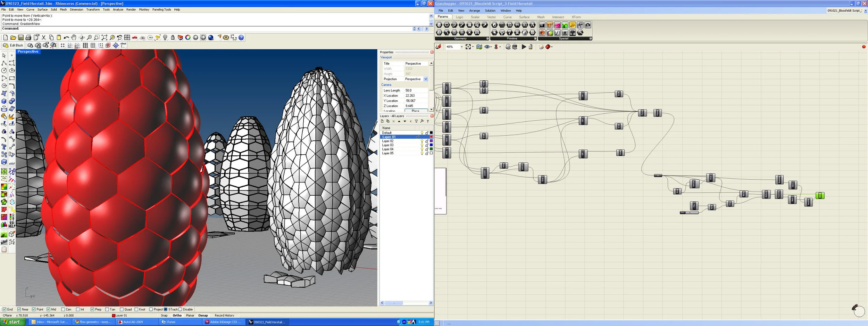Image resolution: width=868 pixels, height=326 pixels.
Task: Select the Graph Mapper component icon
Action: 557,33
